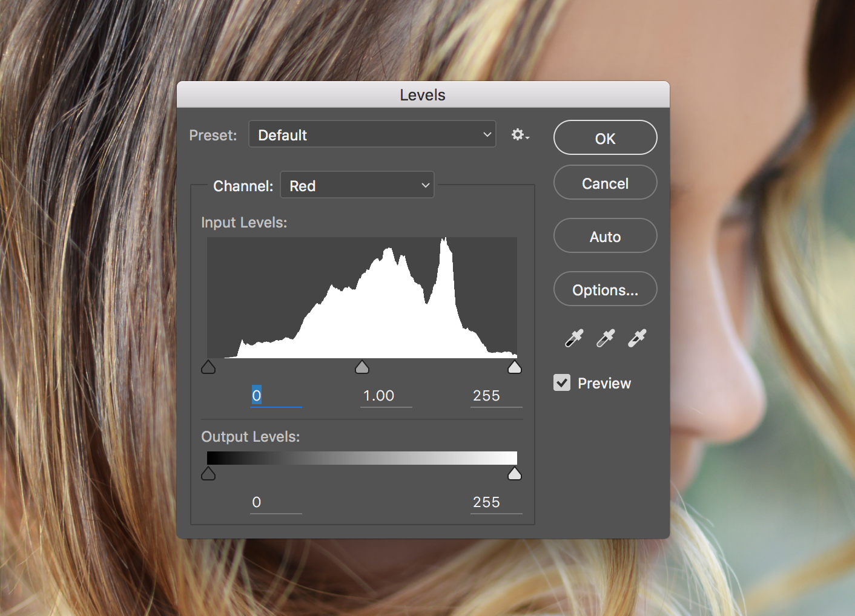Screen dimensions: 855x616
Task: Click the 'Levels' dialog title
Action: click(x=423, y=95)
